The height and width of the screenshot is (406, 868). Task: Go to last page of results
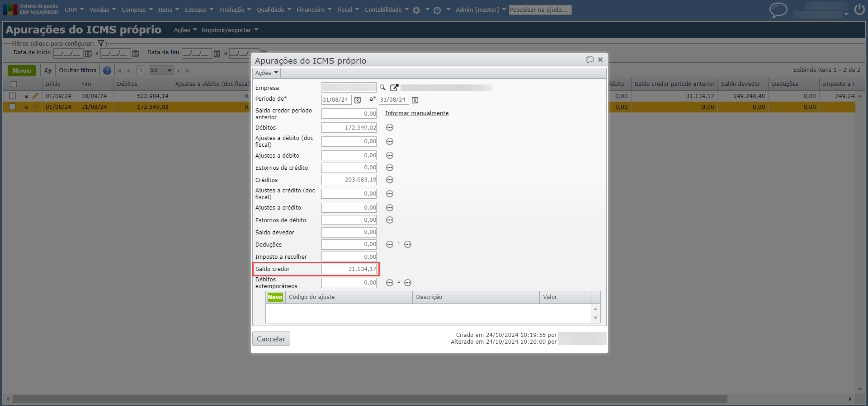[188, 70]
